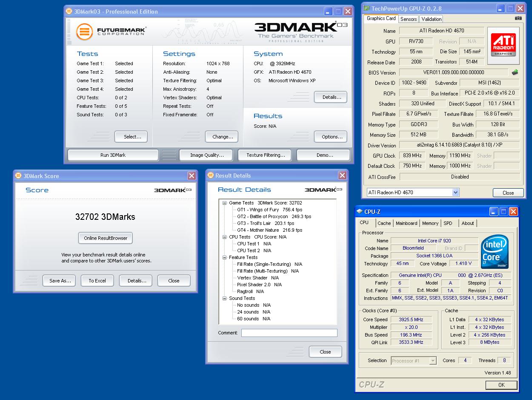Select GT2 - Battle of Proxycon result row
The width and height of the screenshot is (532, 400).
coord(274,216)
